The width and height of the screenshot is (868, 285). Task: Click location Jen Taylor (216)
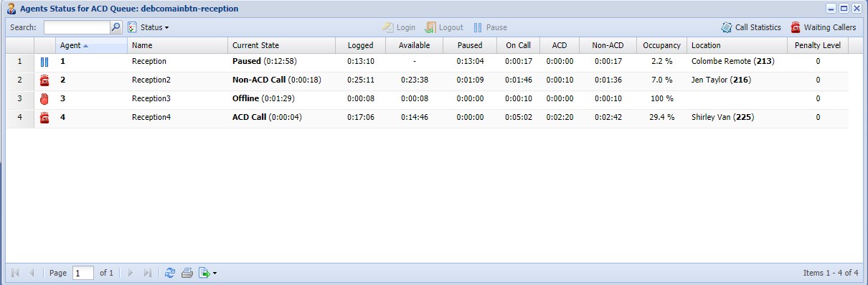point(721,80)
